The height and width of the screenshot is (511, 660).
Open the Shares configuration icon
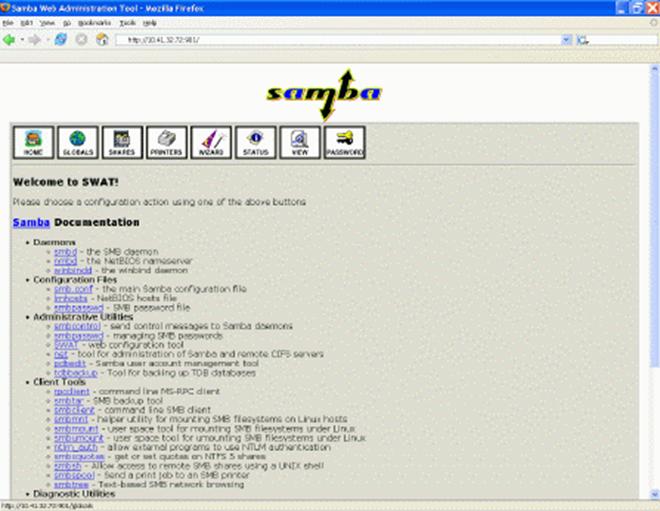tap(122, 142)
